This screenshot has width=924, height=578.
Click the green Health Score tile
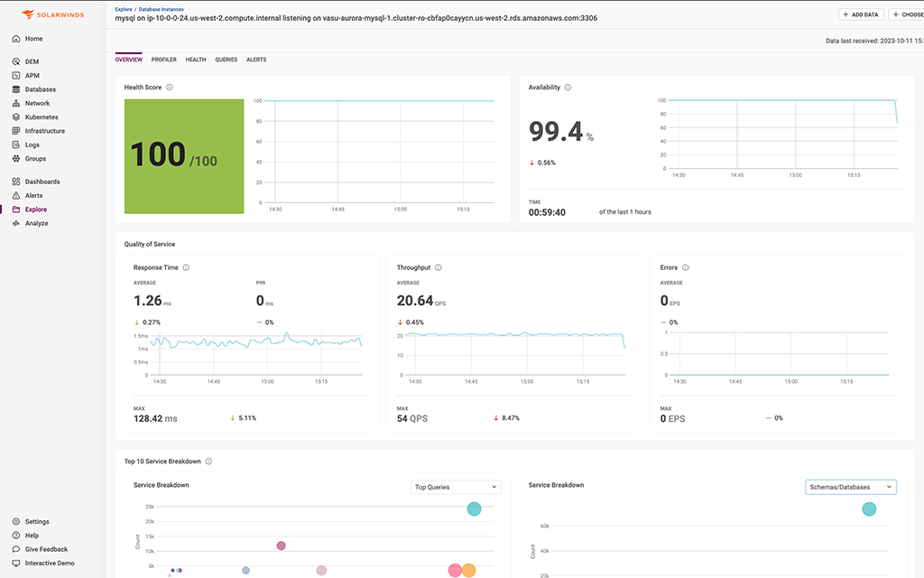tap(184, 156)
